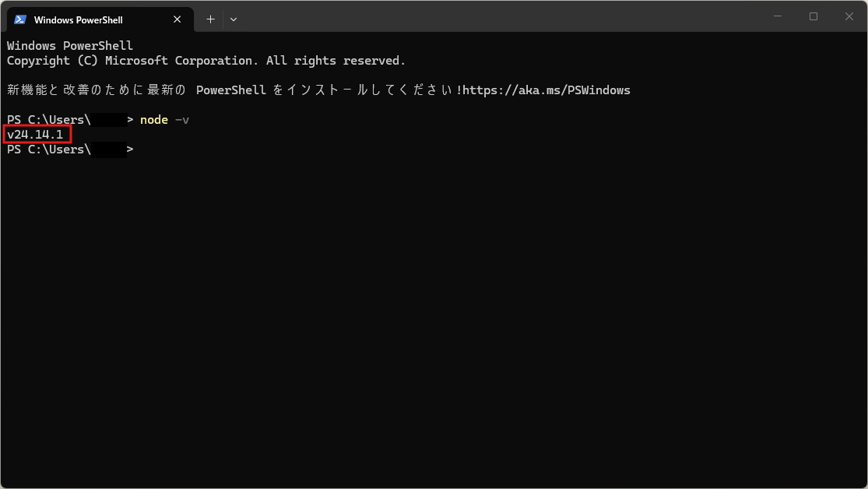Click the word node in the command
Screen dimensions: 868x489
point(154,120)
